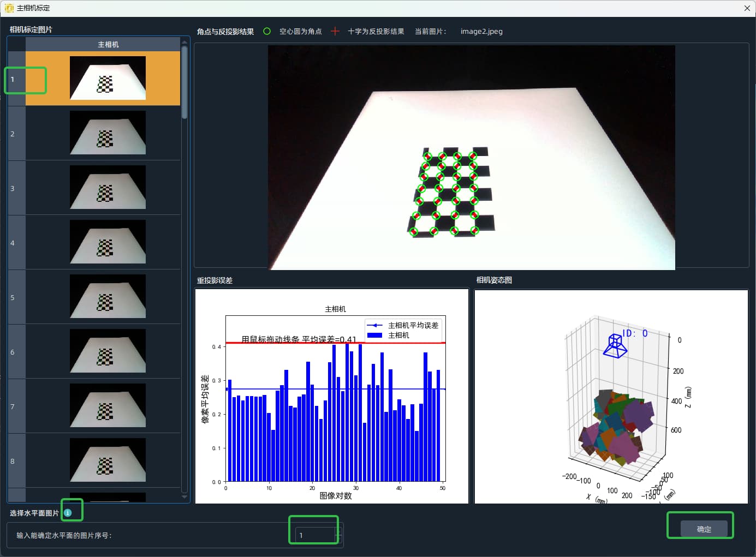Click the red cross reprojection legend icon
This screenshot has width=756, height=557.
tap(335, 31)
